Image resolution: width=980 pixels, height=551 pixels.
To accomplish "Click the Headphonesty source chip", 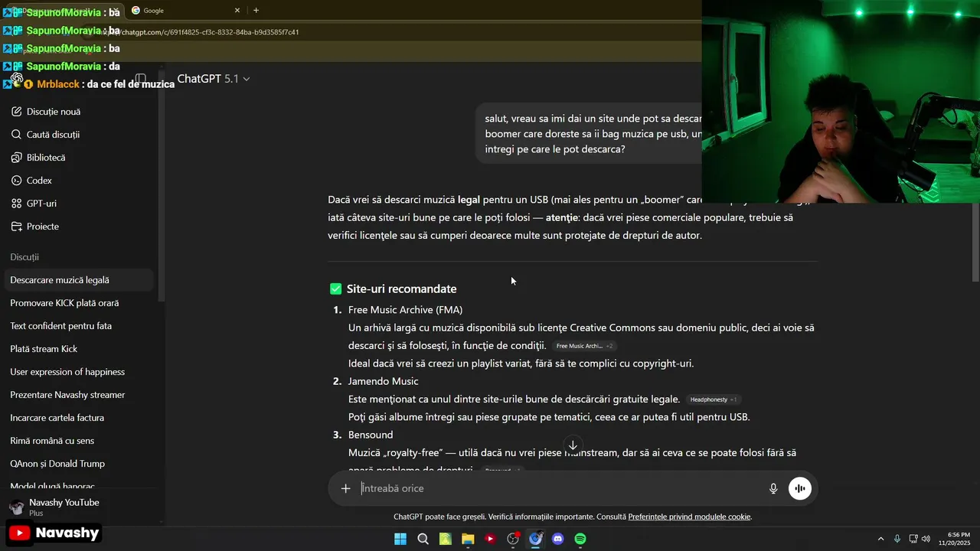I will click(x=714, y=399).
